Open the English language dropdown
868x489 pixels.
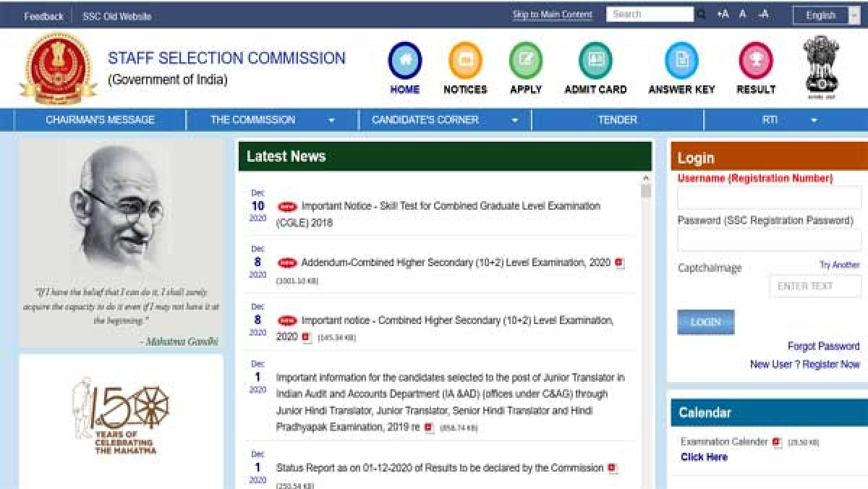(x=825, y=15)
